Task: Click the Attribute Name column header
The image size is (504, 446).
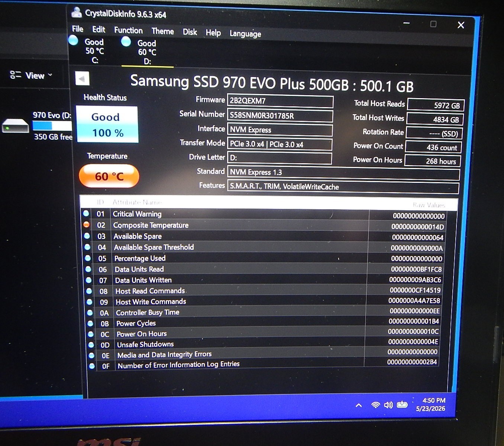Action: pyautogui.click(x=137, y=202)
